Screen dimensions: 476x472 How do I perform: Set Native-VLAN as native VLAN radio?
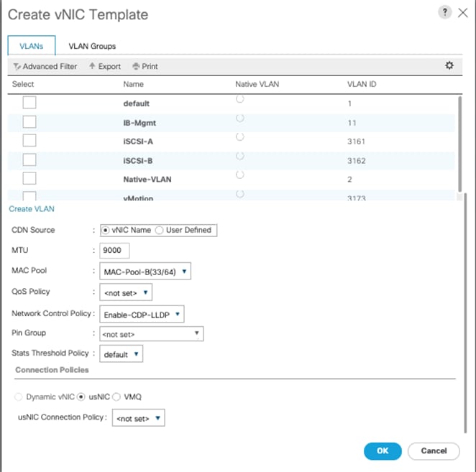pyautogui.click(x=240, y=175)
